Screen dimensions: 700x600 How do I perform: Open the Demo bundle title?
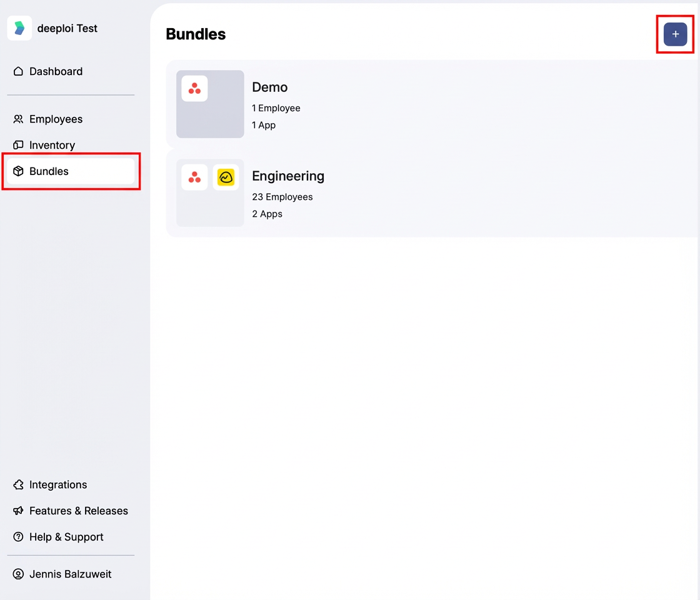(x=269, y=87)
